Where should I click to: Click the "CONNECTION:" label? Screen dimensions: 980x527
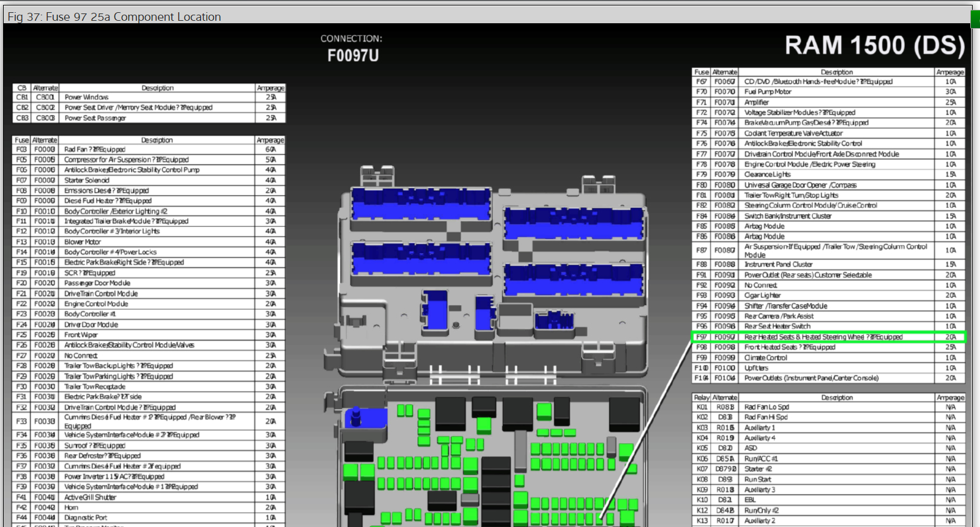click(x=351, y=39)
